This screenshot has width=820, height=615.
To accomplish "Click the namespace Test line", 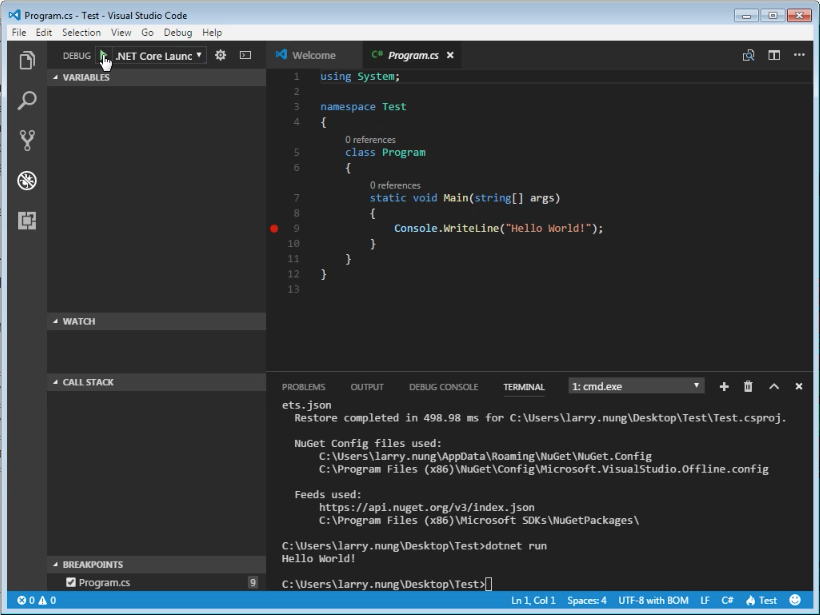I will coord(363,107).
